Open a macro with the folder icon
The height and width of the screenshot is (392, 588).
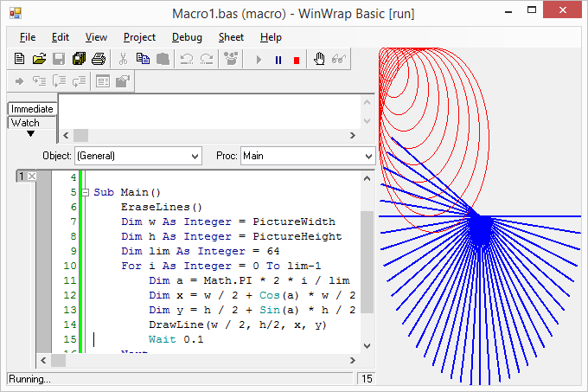coord(39,59)
